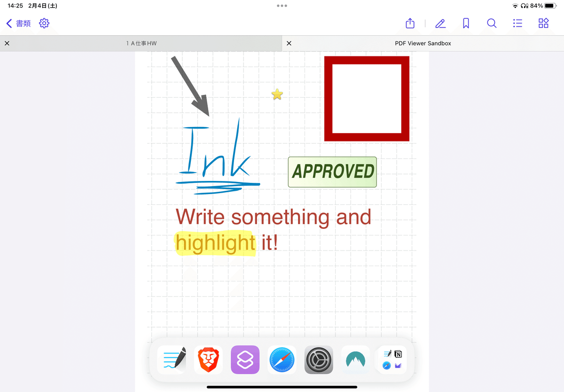
Task: Open the document outline list
Action: [x=517, y=23]
